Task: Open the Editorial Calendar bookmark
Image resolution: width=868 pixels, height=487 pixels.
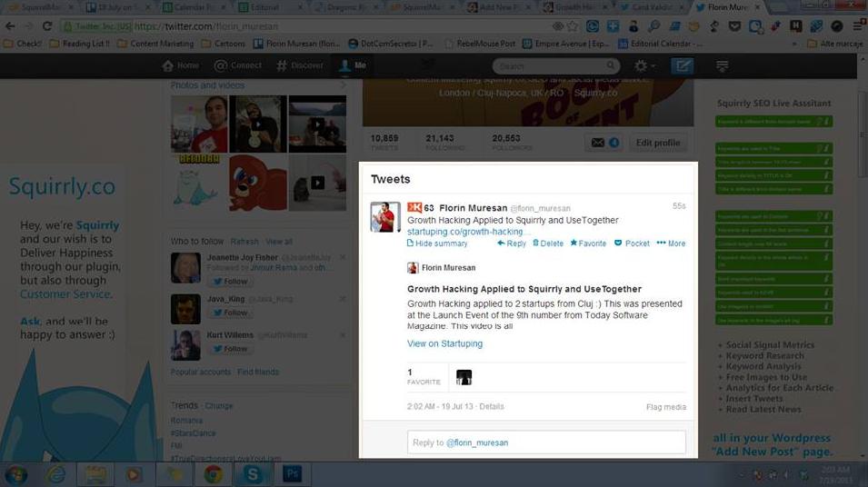Action: 660,44
